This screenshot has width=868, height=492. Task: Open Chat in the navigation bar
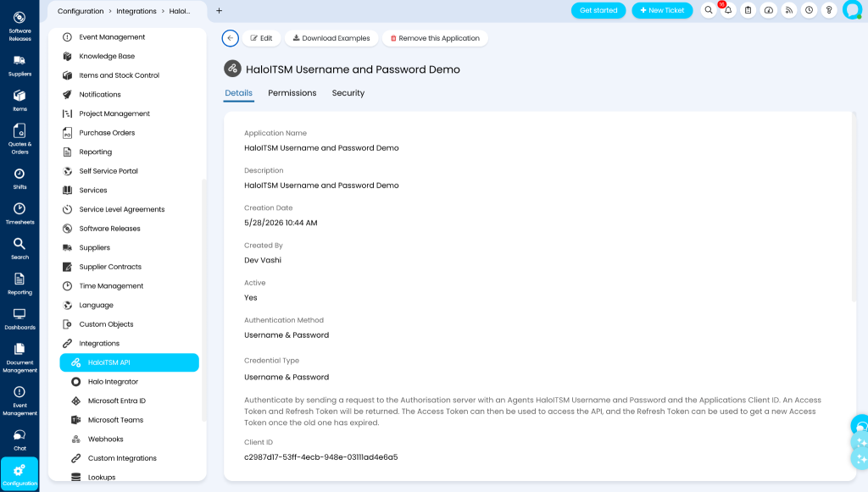[x=19, y=440]
